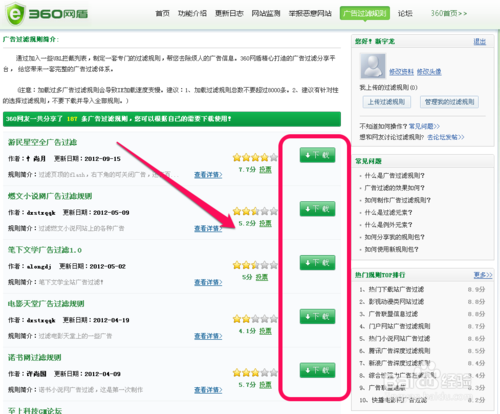Vote on the 4.1分 rated rule
The height and width of the screenshot is (414, 500).
[265, 331]
